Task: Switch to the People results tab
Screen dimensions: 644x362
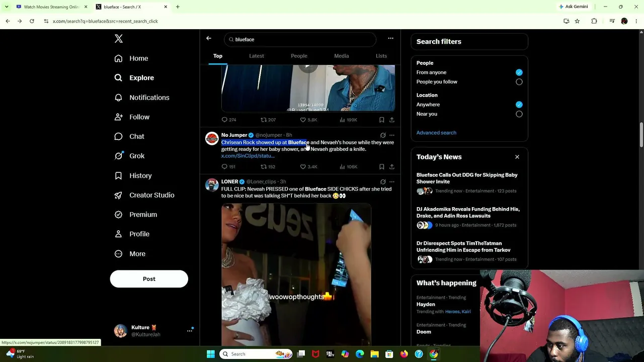Action: 299,56
